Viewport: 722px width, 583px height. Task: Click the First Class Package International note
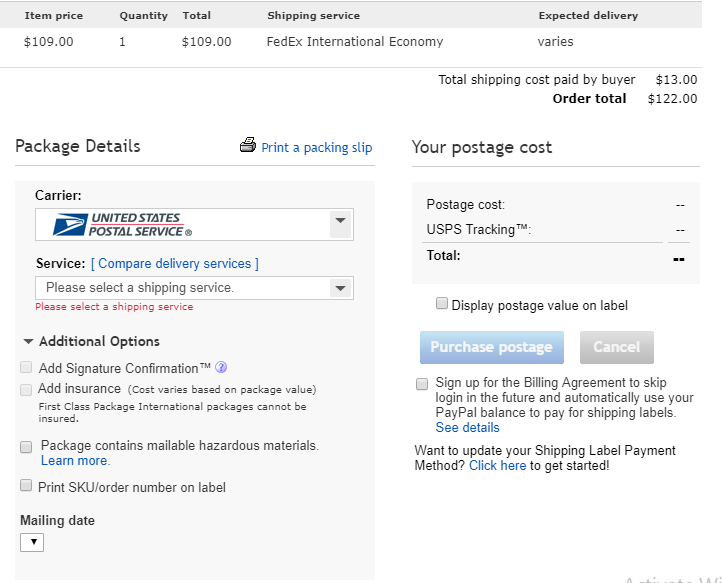172,413
